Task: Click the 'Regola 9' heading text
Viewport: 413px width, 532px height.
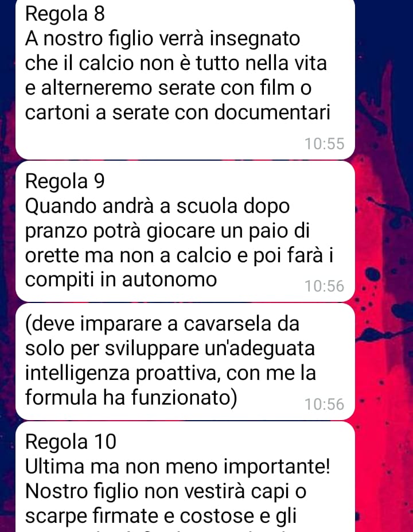Action: coord(65,181)
